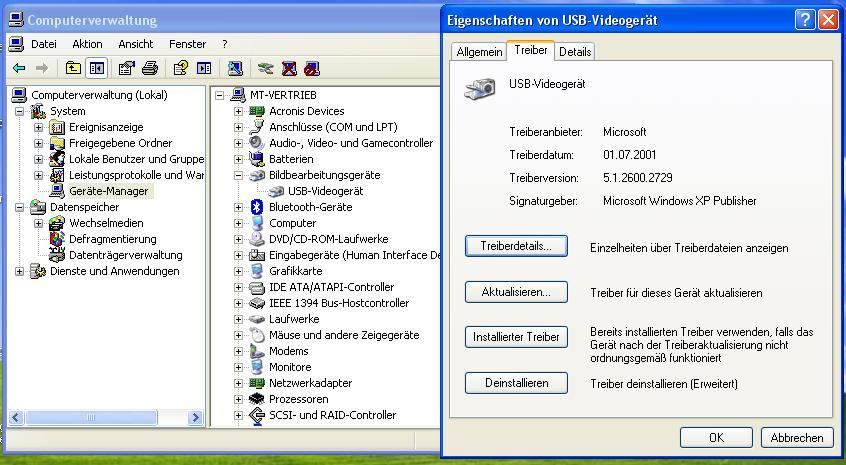Click the Back arrow in Computerverwaltung toolbar
Screen dimensions: 846x465
19,68
